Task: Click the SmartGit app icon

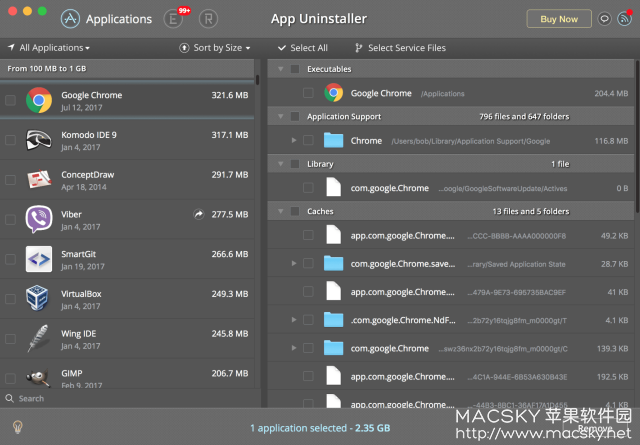Action: (x=39, y=259)
